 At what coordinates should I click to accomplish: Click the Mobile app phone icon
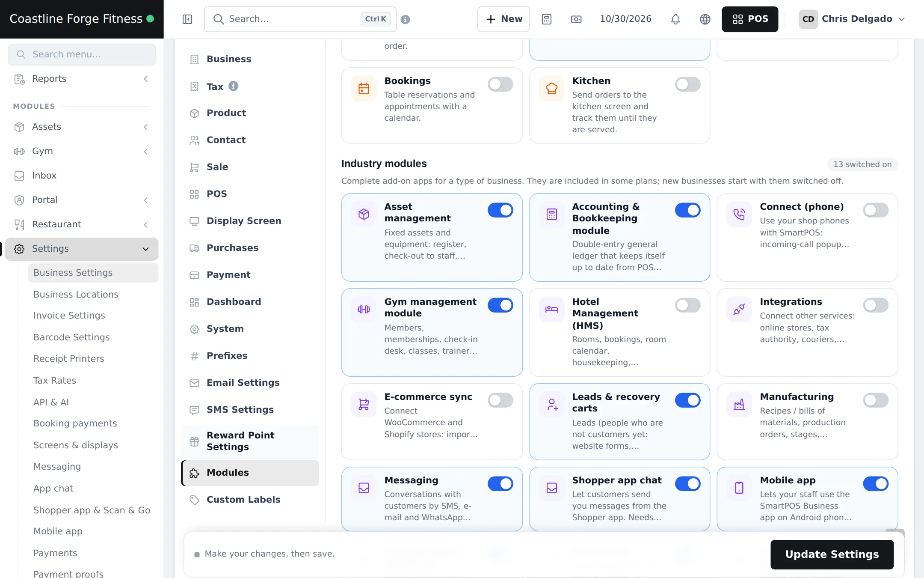(739, 488)
